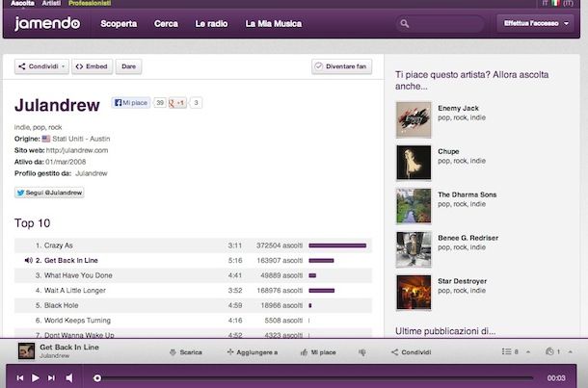Skip to next track in player

point(51,377)
